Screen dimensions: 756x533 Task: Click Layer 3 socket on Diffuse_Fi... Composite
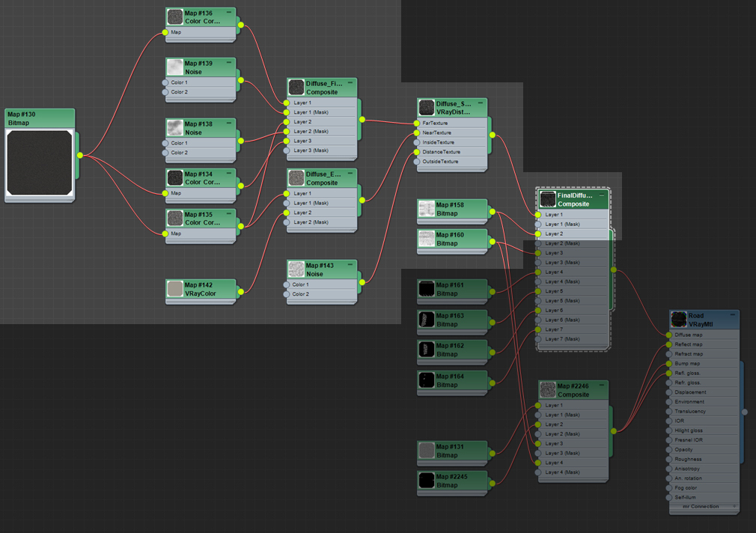287,141
